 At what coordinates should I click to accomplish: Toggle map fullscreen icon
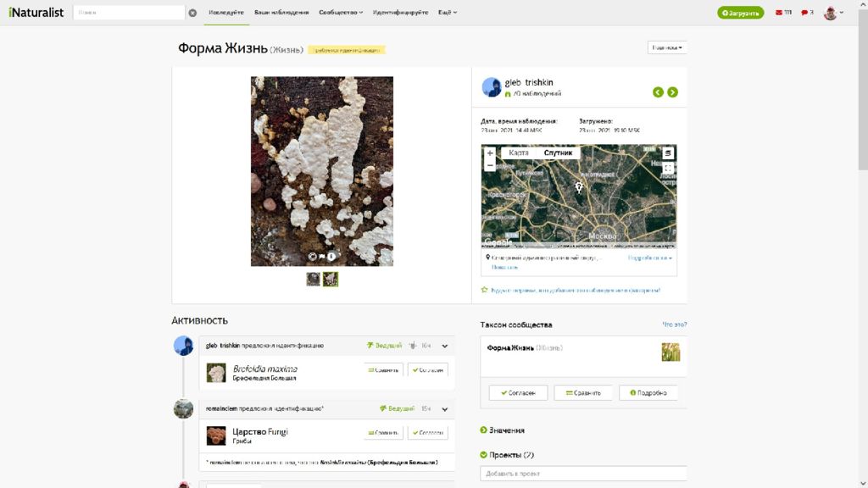[x=668, y=169]
